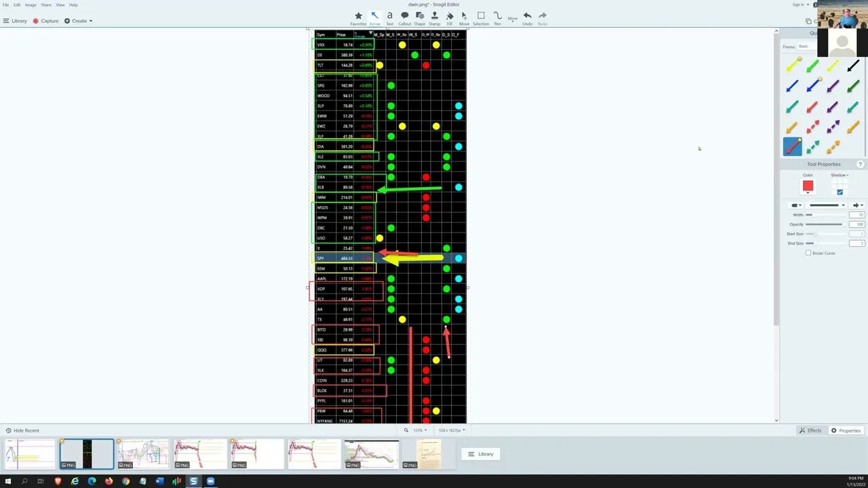Open the Effects panel
868x488 pixels.
(811, 430)
